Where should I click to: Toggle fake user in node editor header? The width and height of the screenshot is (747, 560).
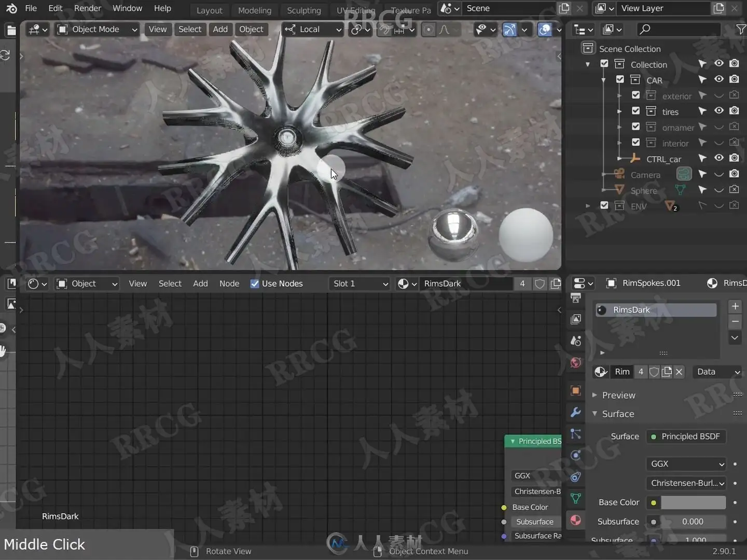pyautogui.click(x=540, y=284)
